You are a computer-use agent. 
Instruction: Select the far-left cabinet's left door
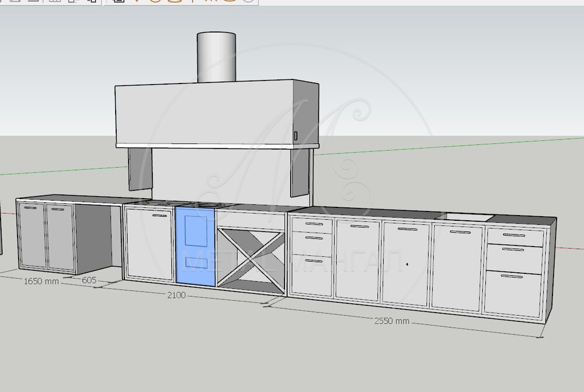click(x=32, y=235)
